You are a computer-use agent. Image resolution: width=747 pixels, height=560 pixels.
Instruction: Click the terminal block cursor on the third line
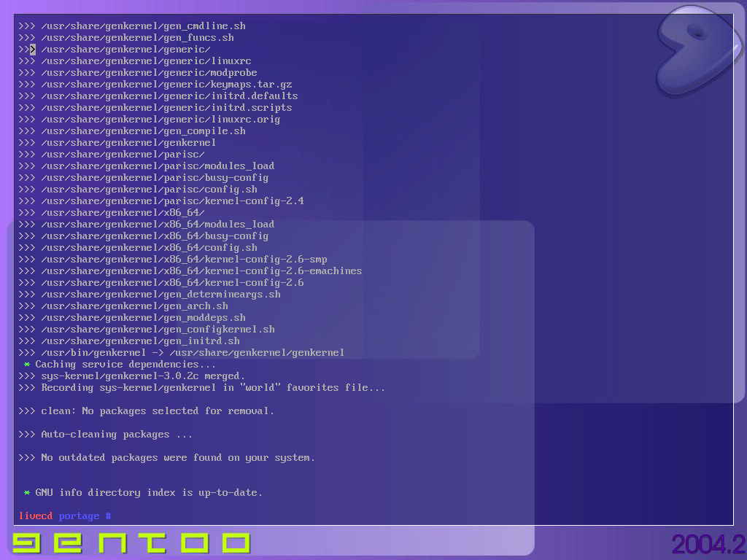click(x=33, y=49)
